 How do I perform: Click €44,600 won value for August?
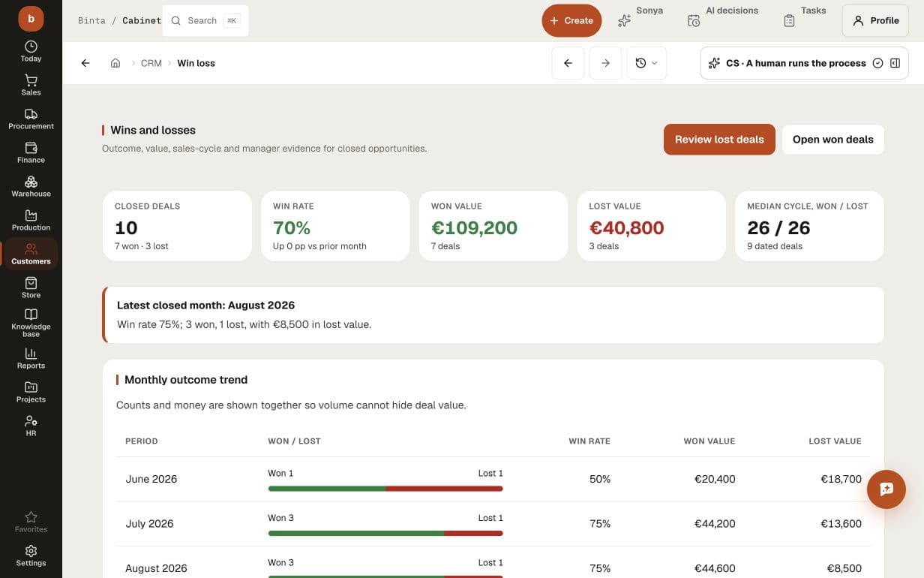click(x=715, y=568)
